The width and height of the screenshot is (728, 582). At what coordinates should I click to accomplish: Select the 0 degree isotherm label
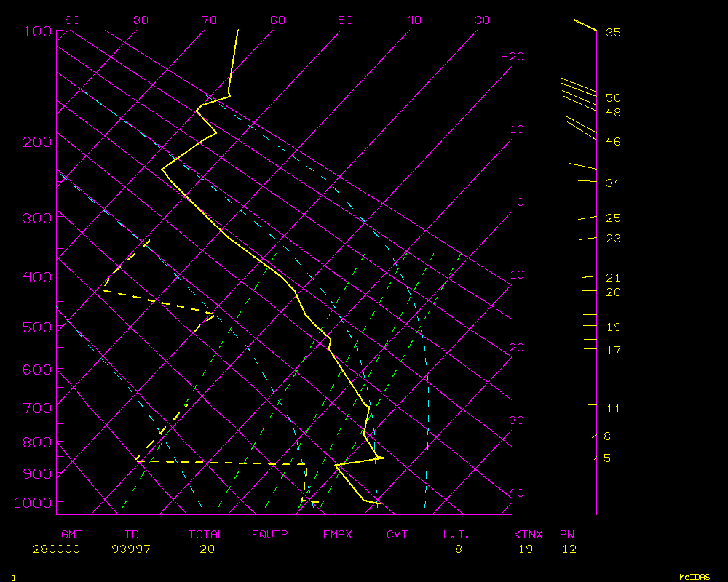[520, 202]
